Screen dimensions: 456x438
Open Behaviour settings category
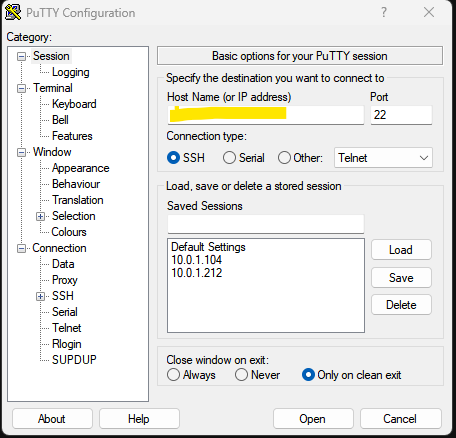pyautogui.click(x=76, y=184)
